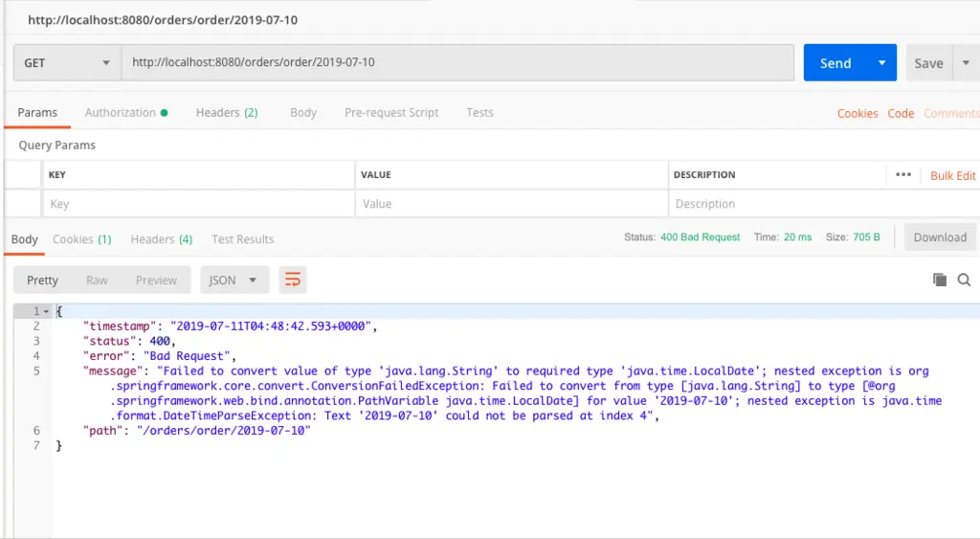The image size is (980, 539).
Task: Switch to request Body tab
Action: tap(303, 113)
